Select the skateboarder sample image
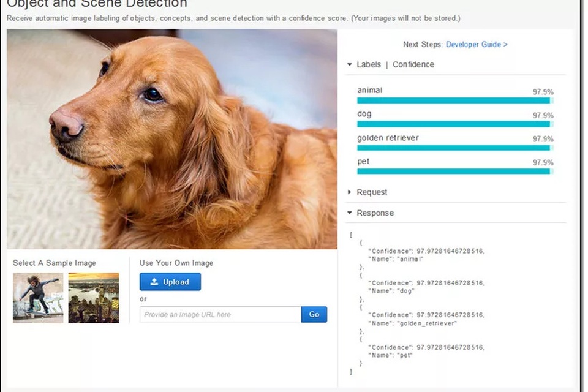The width and height of the screenshot is (588, 392). (x=37, y=298)
